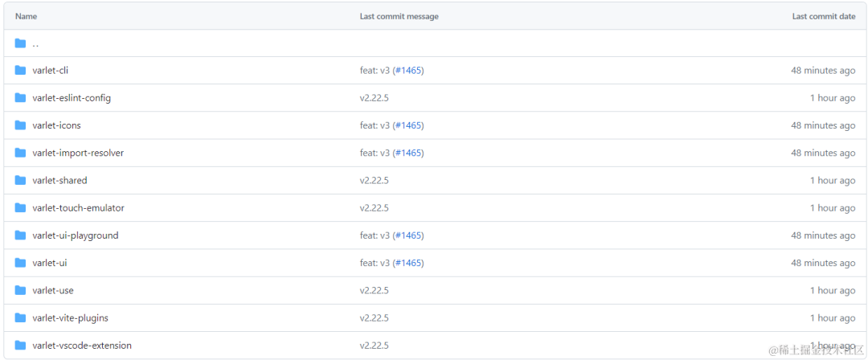Open the varlet-import-resolver folder name link
The width and height of the screenshot is (868, 360).
coord(78,153)
